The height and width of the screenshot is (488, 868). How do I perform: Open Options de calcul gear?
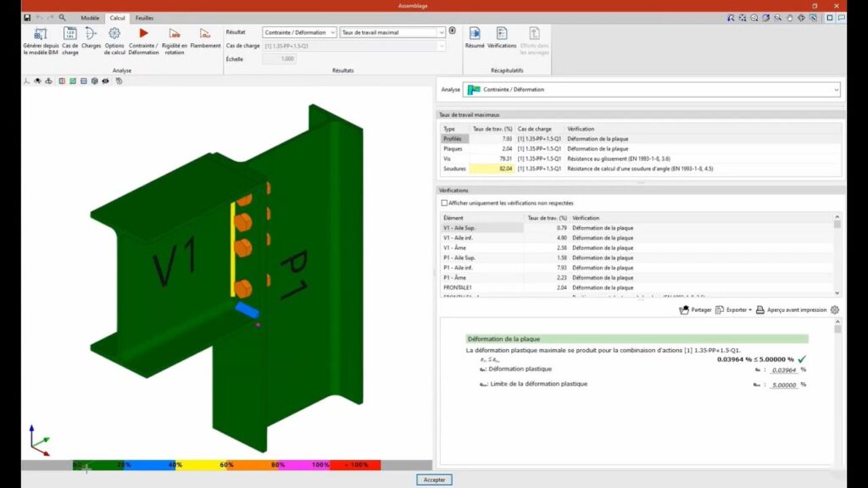[x=114, y=35]
